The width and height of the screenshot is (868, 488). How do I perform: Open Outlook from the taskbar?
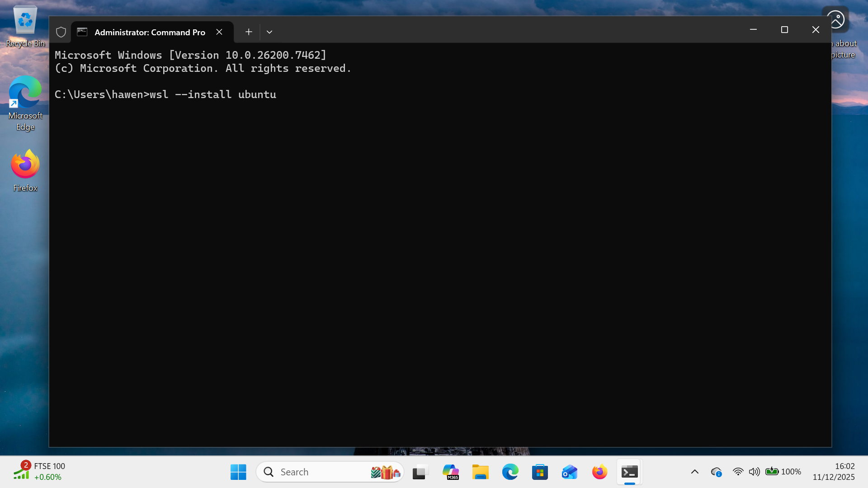coord(569,471)
